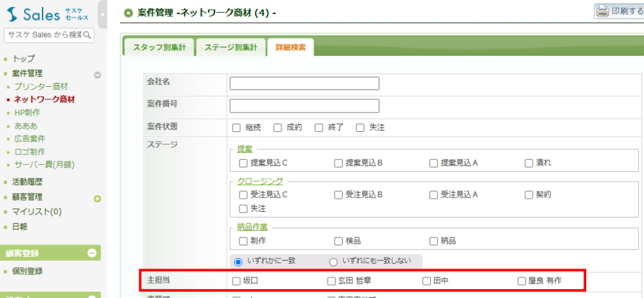Check the 成約 status checkbox
The image size is (644, 298).
click(278, 127)
